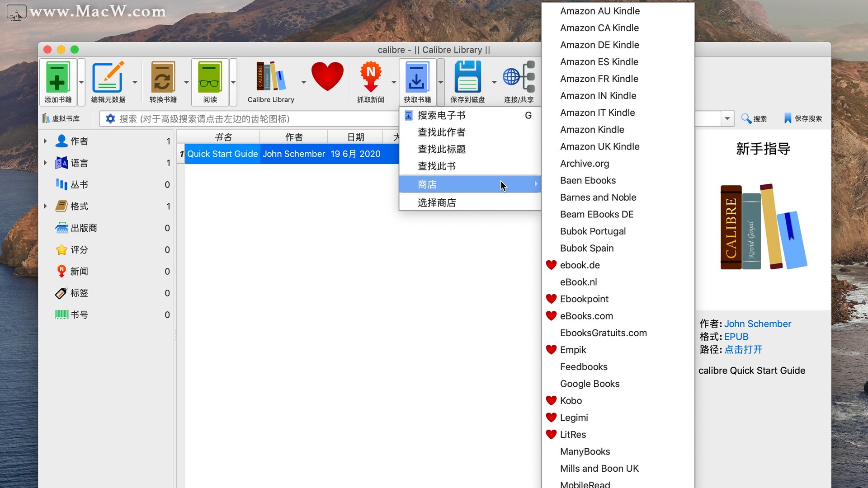This screenshot has height=488, width=868.
Task: Select the Series (丛书) category icon
Action: 61,184
